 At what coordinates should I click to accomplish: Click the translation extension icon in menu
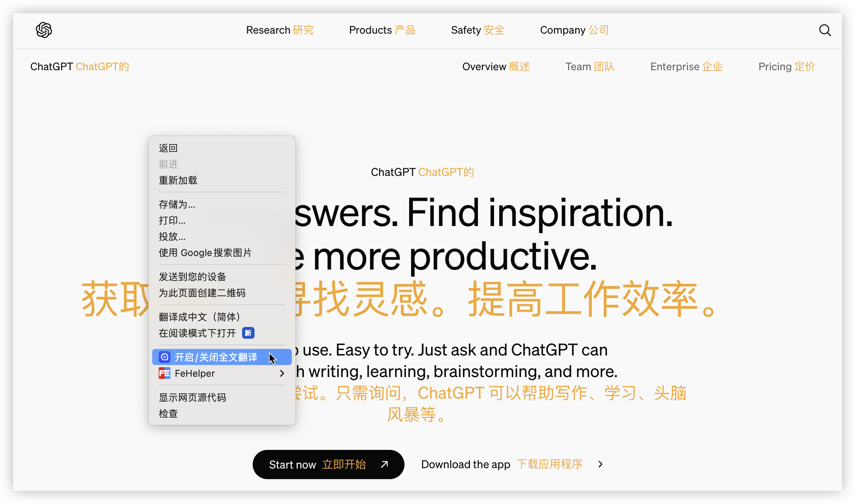pos(165,357)
